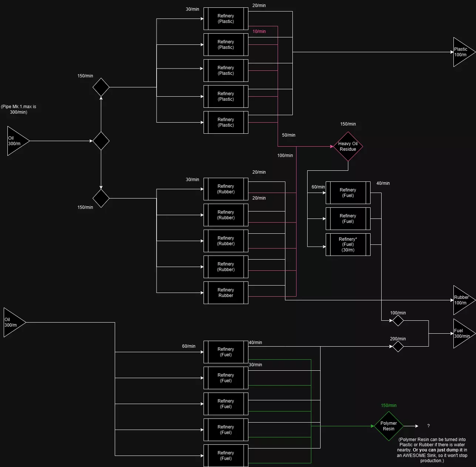Click the Refinery Rubber box without parentheses
The image size is (476, 467).
click(226, 293)
